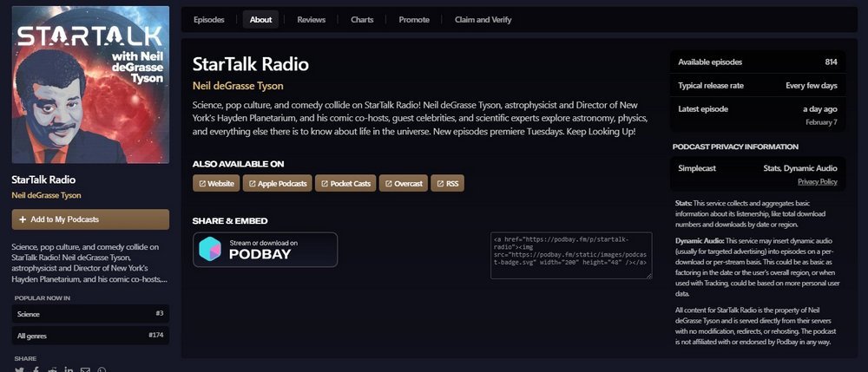The image size is (868, 372).
Task: Add StarTalk Radio to My Podcasts
Action: (x=90, y=219)
